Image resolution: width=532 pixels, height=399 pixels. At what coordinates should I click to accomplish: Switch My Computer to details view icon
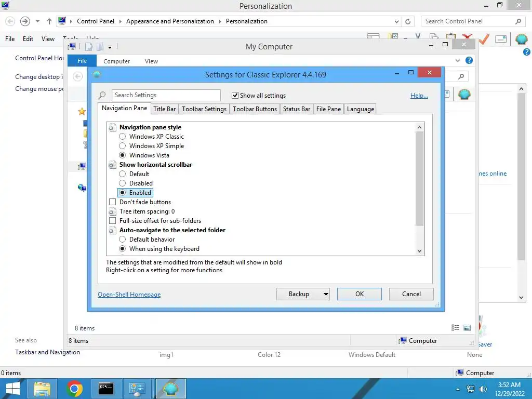point(455,328)
